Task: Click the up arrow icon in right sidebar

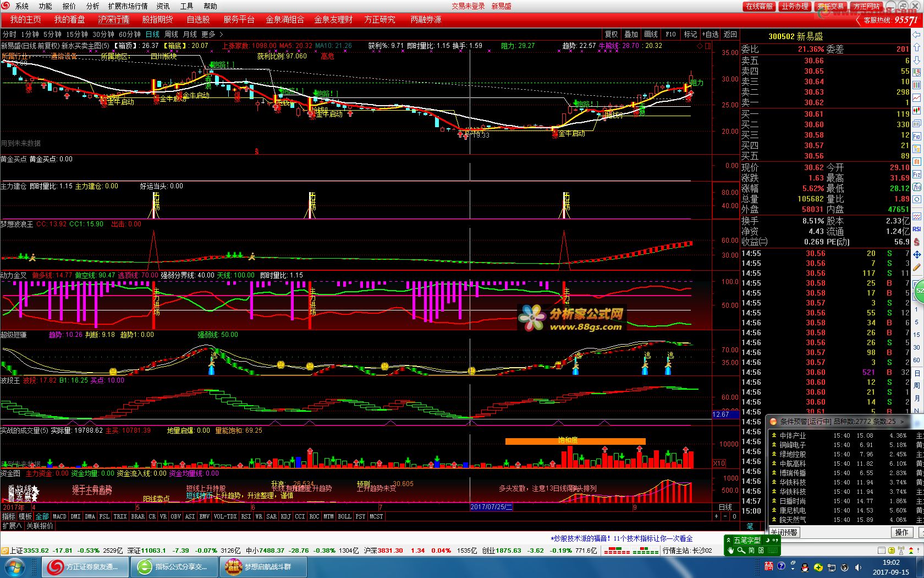Action: tap(917, 47)
